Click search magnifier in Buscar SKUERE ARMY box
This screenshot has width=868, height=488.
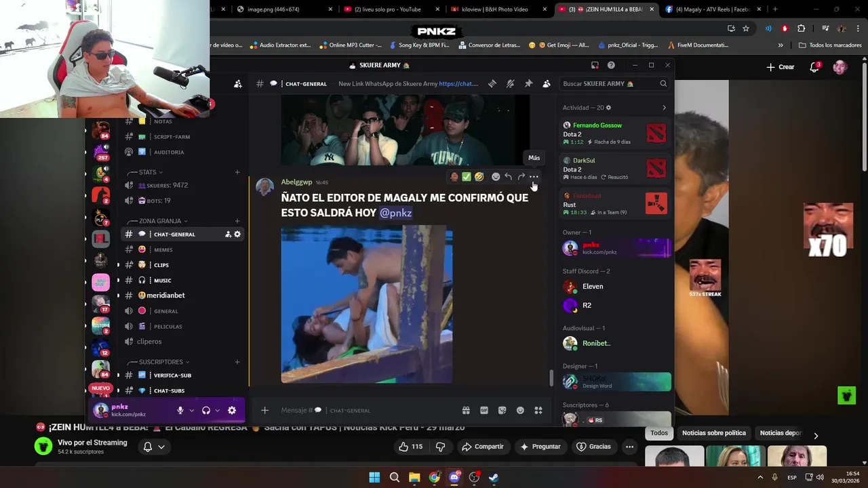[x=663, y=83]
